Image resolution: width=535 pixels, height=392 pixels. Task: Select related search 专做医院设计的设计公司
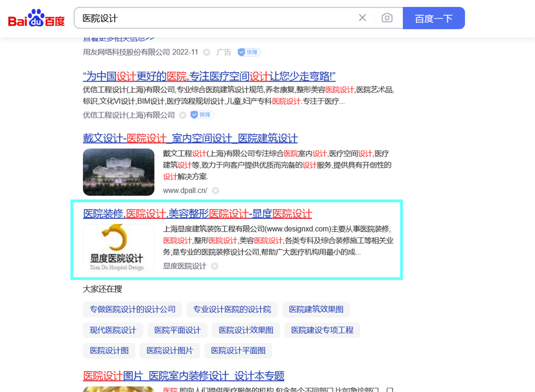pyautogui.click(x=132, y=309)
